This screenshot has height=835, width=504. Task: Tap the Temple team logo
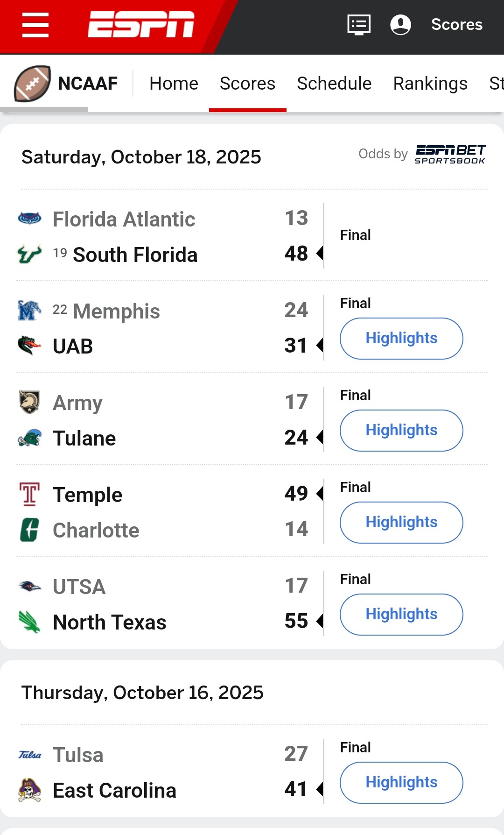click(x=29, y=495)
